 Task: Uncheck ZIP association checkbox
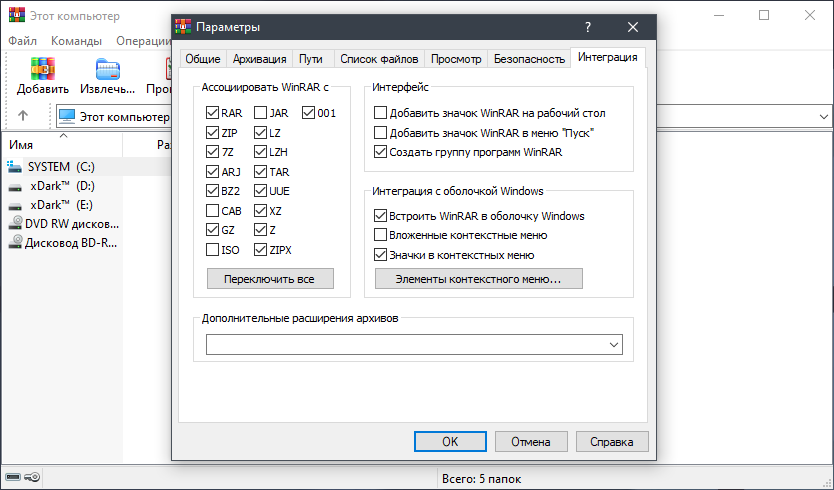[x=212, y=132]
